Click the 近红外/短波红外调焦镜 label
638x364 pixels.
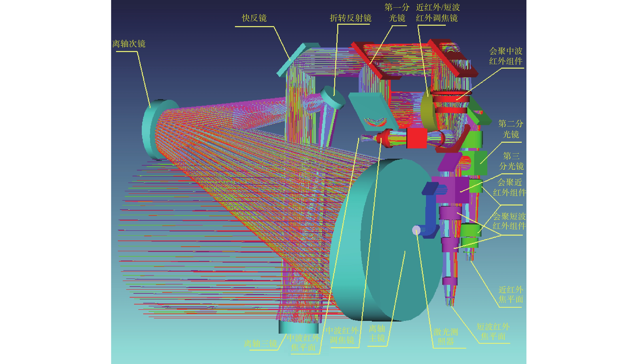pyautogui.click(x=437, y=13)
